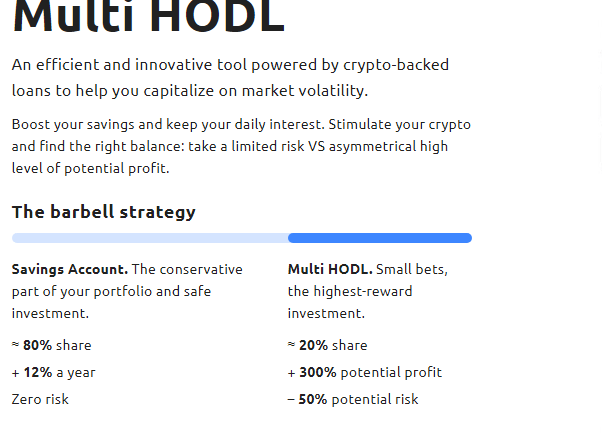Select the light blue Savings bar segment

pos(150,238)
